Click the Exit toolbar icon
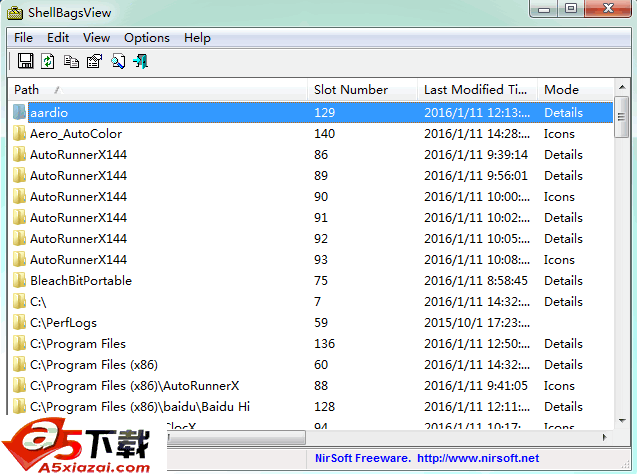The image size is (637, 474). pyautogui.click(x=141, y=61)
